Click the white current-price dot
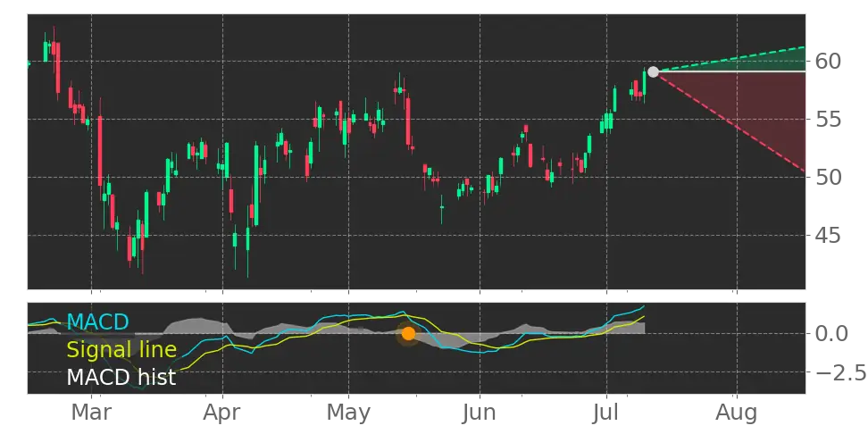 [653, 71]
